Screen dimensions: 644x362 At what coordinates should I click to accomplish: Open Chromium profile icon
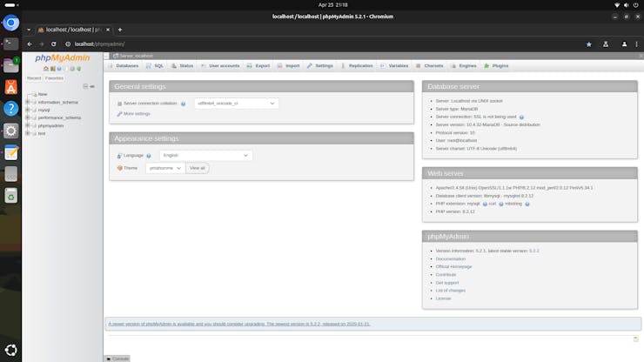(x=624, y=44)
